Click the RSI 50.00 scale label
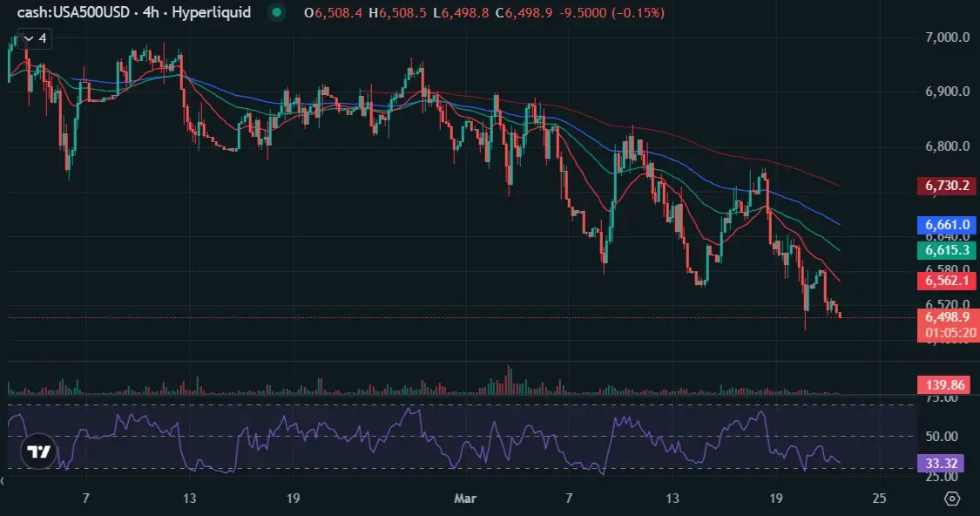The width and height of the screenshot is (980, 516). click(x=942, y=437)
